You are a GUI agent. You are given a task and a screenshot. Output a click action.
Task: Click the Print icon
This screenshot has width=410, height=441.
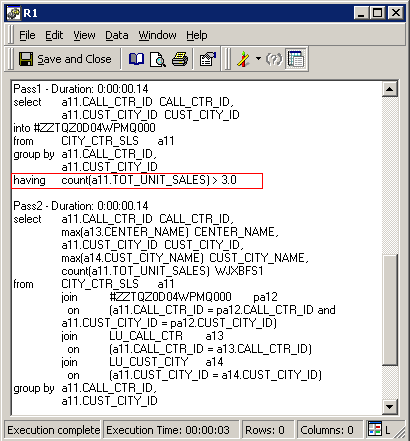point(180,59)
